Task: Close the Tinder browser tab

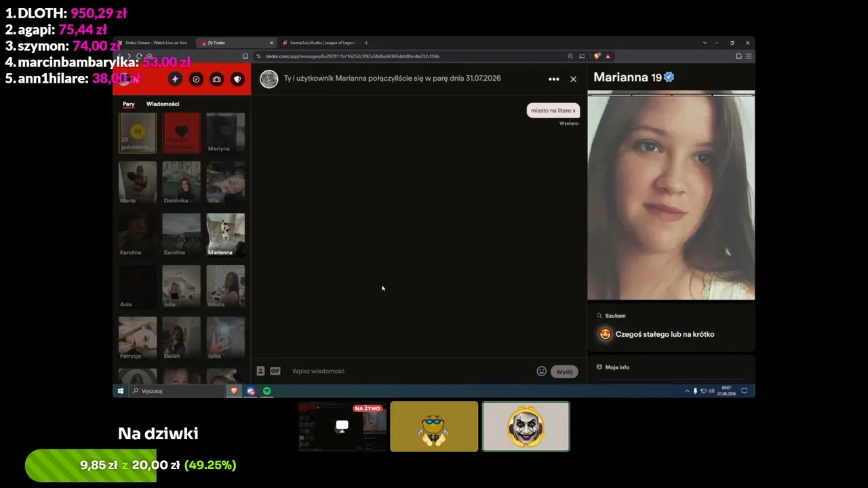Action: click(x=271, y=43)
